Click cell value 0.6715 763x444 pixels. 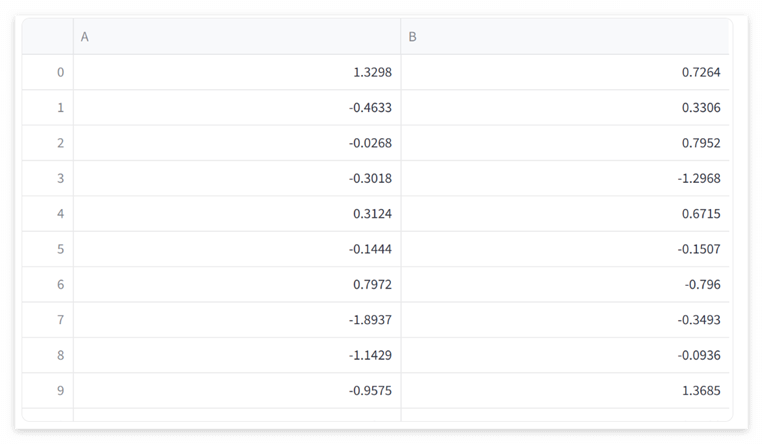pos(701,214)
